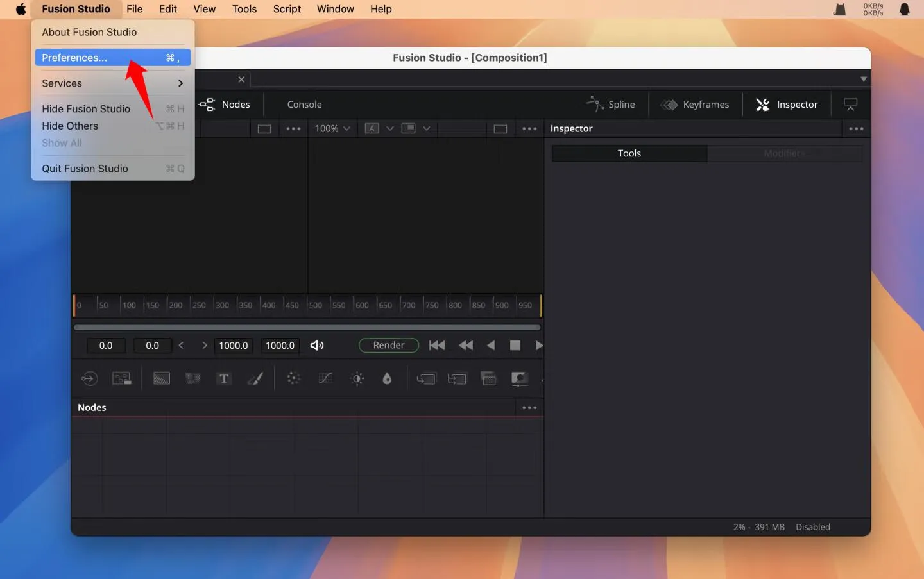Switch to the Tools tab in Inspector
The image size is (924, 579).
point(629,153)
